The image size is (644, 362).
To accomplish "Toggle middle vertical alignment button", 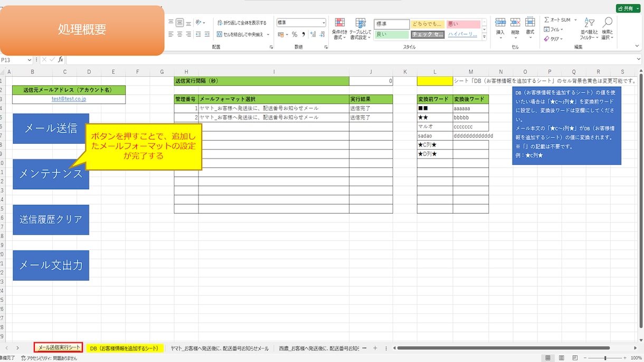I will click(x=180, y=23).
